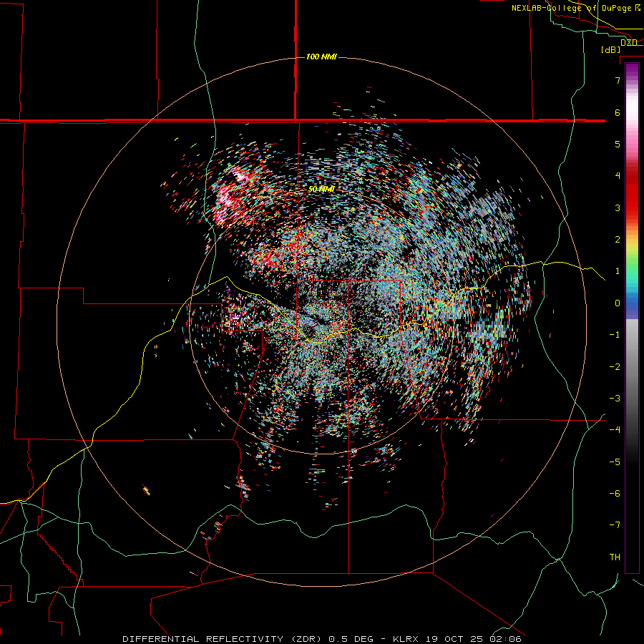The width and height of the screenshot is (644, 644).
Task: Click the TH threshold label on color scale
Action: 615,557
